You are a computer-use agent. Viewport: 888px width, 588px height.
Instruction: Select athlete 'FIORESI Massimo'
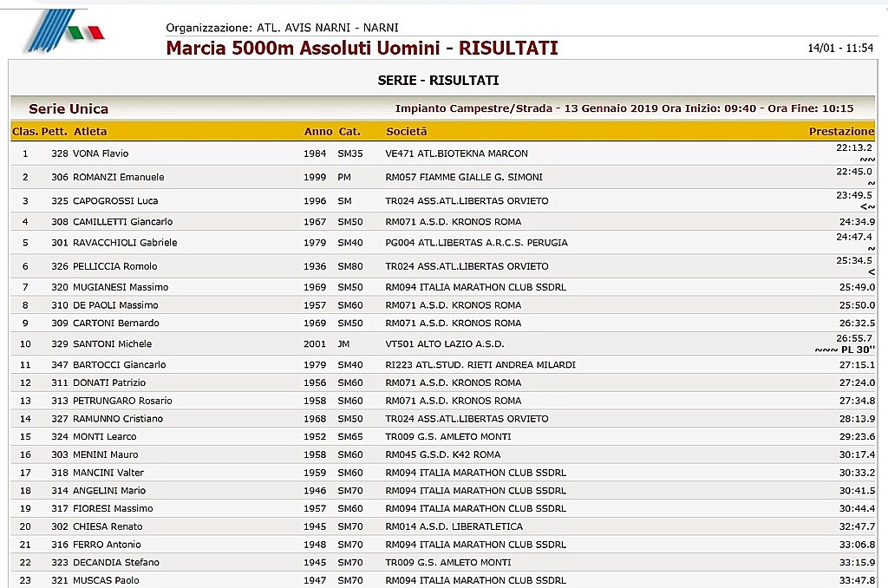click(113, 509)
